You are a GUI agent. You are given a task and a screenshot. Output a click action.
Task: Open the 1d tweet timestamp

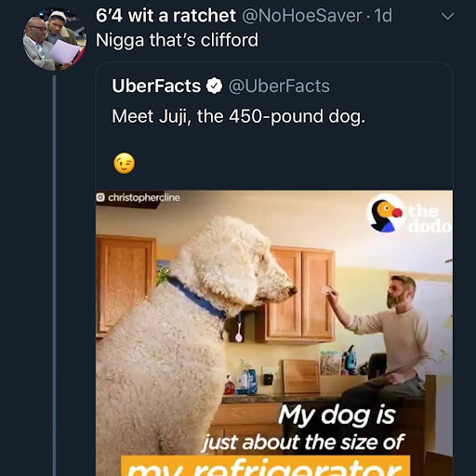pos(383,16)
